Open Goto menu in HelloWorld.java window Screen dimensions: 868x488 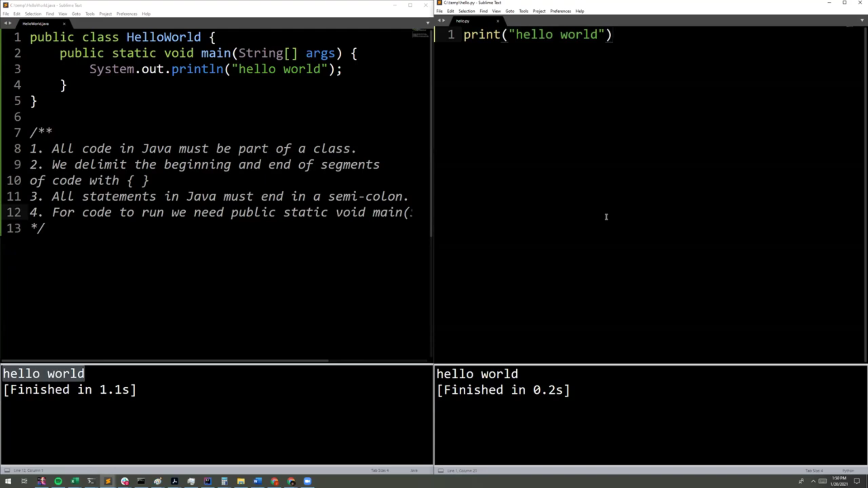(x=76, y=14)
